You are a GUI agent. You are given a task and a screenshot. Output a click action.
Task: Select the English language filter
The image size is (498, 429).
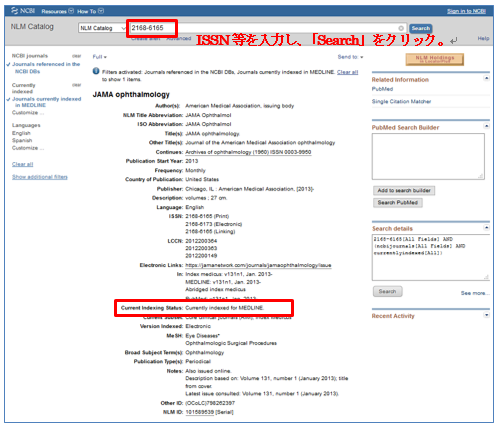pos(21,133)
